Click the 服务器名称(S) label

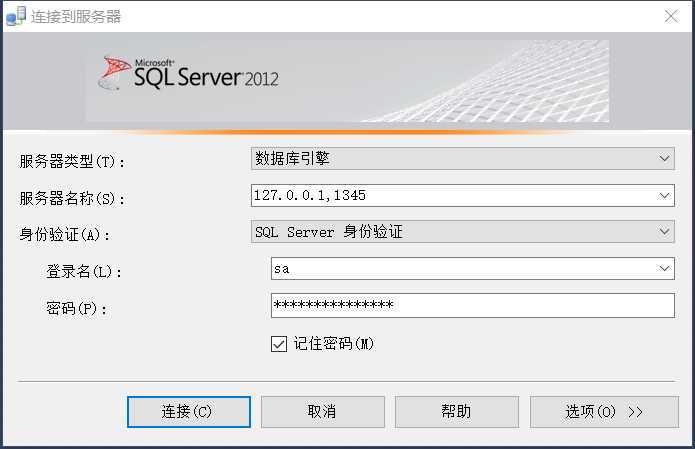(x=72, y=198)
